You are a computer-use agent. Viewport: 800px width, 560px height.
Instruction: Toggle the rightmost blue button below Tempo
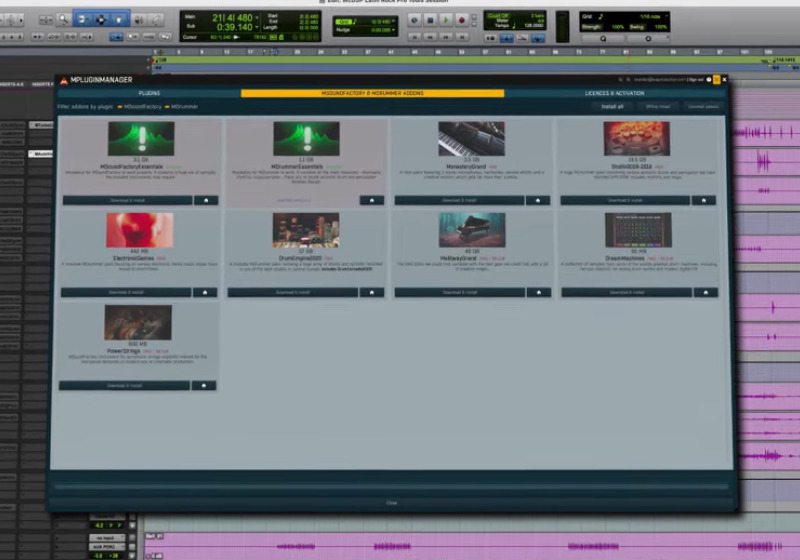pyautogui.click(x=538, y=38)
